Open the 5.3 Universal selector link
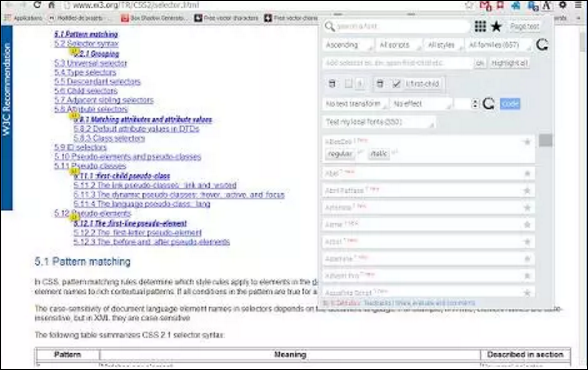The image size is (588, 370). click(x=90, y=63)
